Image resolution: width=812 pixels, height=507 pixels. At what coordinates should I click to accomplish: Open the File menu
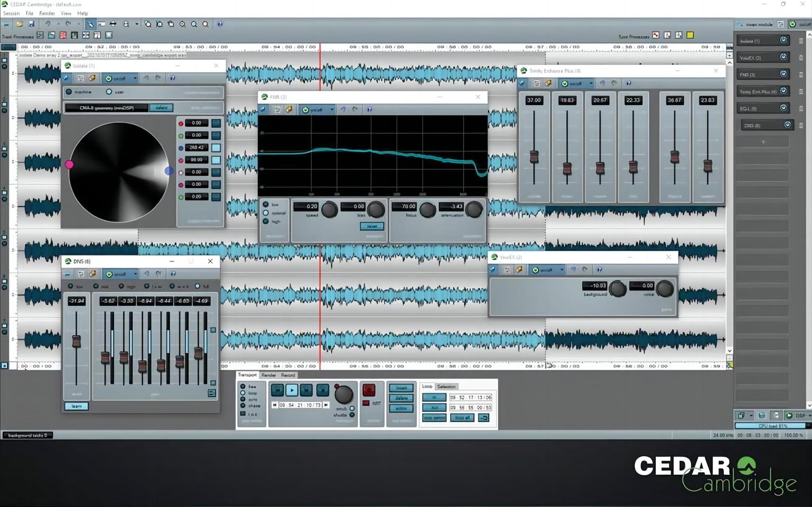(x=30, y=13)
